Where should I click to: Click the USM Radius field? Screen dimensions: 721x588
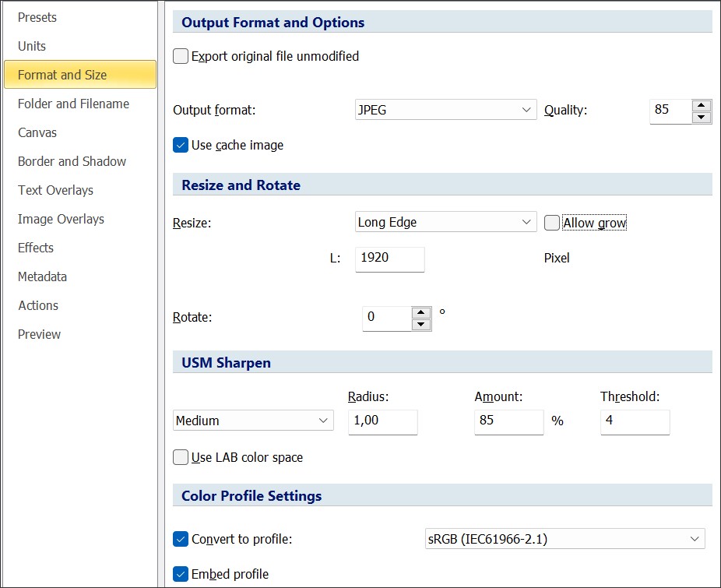(x=382, y=422)
